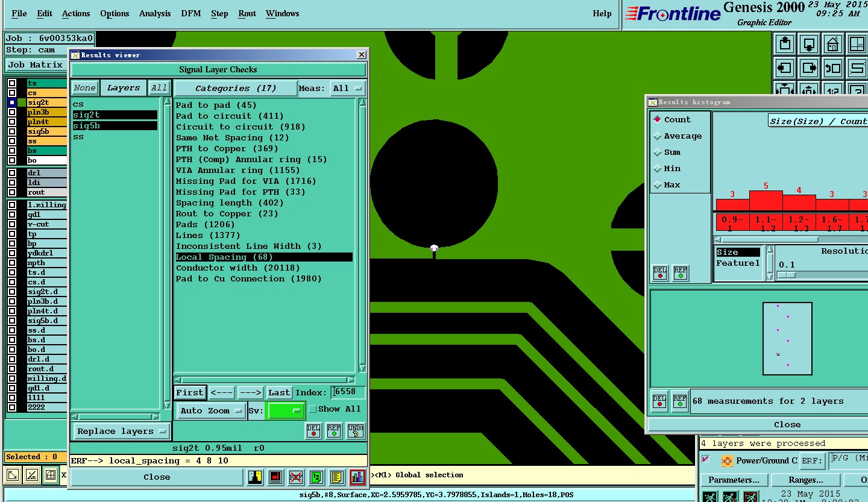Viewport: 868px width, 502px height.
Task: Click the Job Matrix button
Action: tap(36, 65)
